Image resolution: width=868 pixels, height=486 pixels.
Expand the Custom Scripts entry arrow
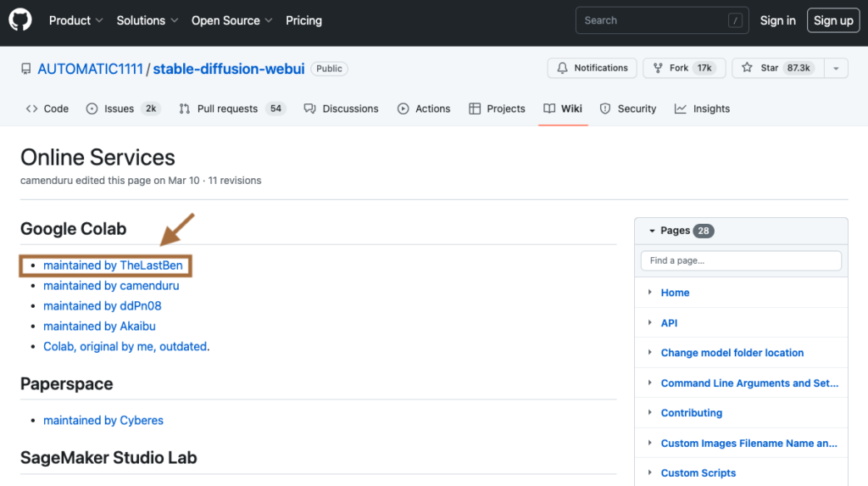pyautogui.click(x=650, y=472)
